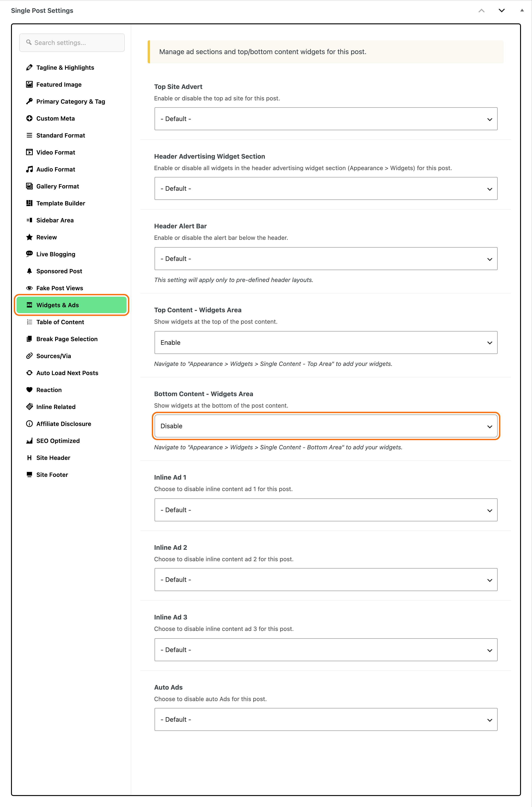Click the plus circle icon for Custom Meta
This screenshot has width=532, height=807.
click(x=30, y=118)
